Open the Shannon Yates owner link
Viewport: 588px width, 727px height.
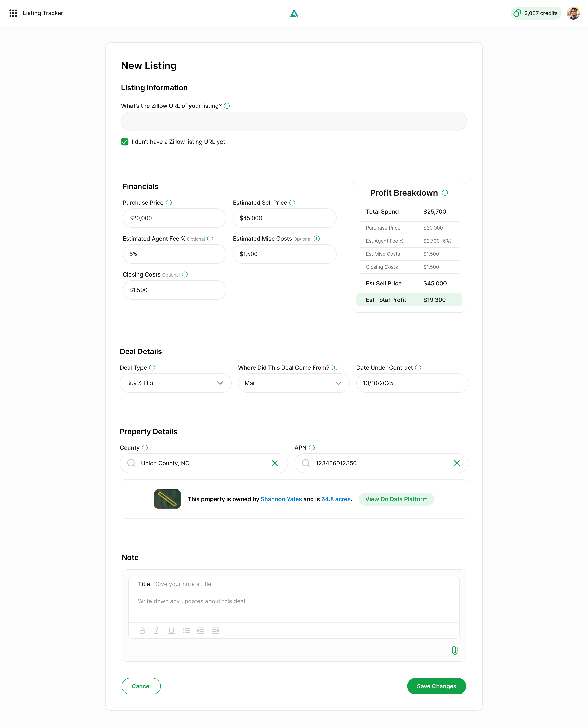281,499
